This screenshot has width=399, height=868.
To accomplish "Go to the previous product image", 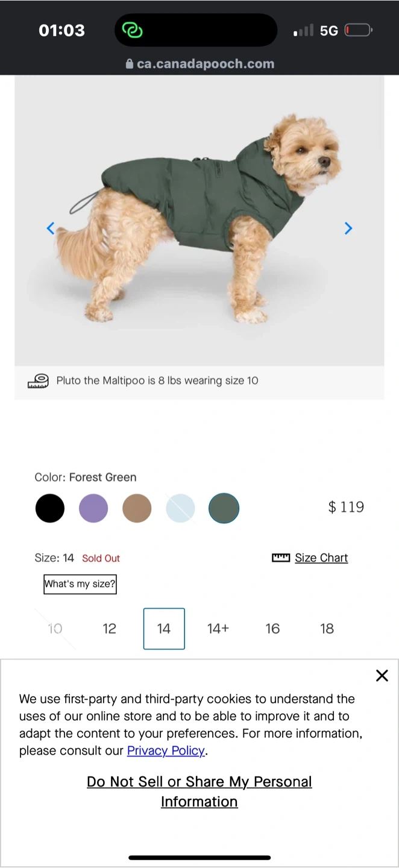I will click(x=51, y=228).
